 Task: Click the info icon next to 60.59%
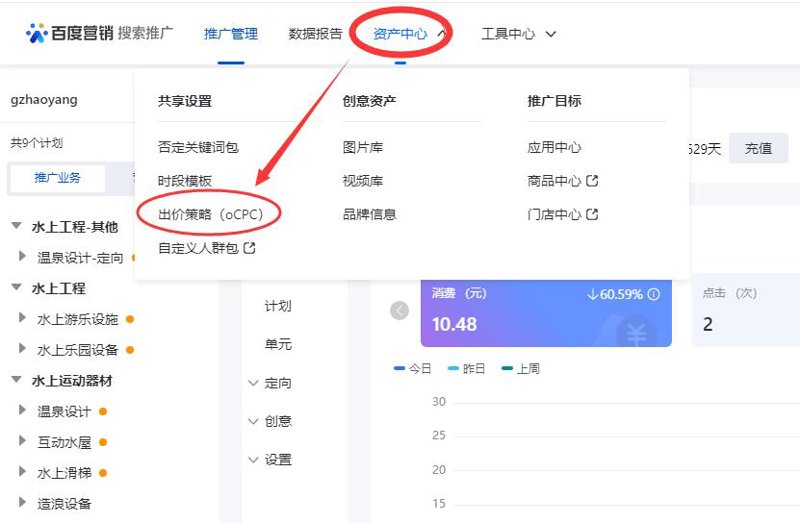click(x=654, y=294)
